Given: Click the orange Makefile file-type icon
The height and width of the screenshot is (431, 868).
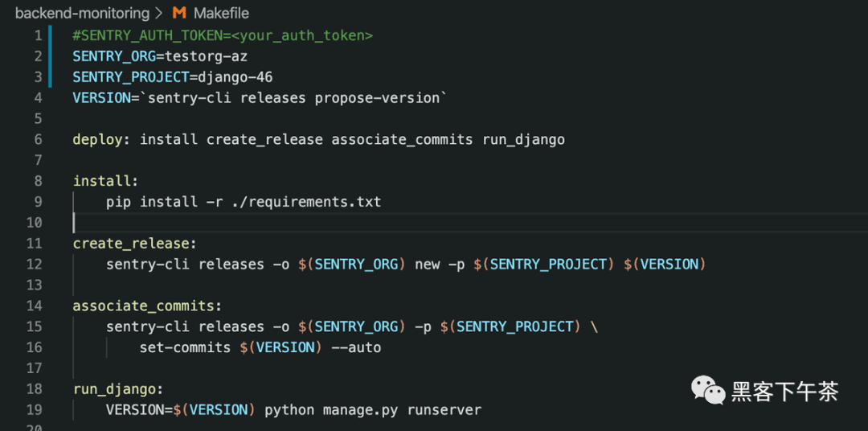Looking at the screenshot, I should [x=178, y=13].
